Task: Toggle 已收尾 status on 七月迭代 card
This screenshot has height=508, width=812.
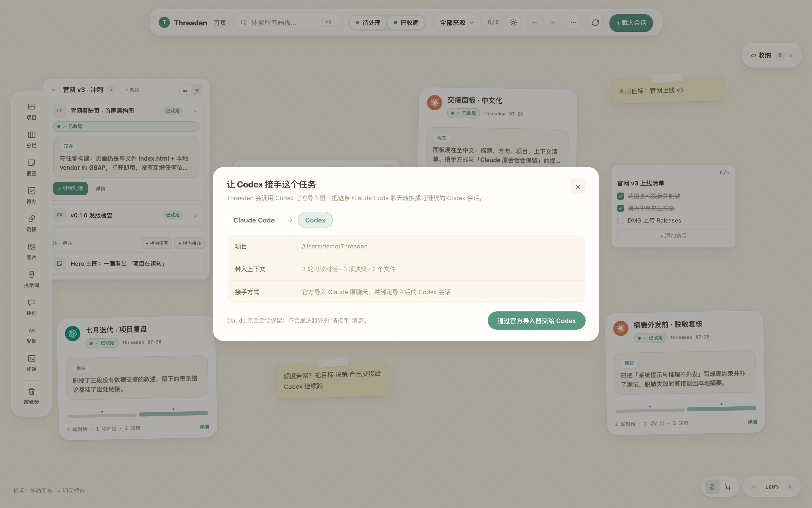Action: point(102,343)
